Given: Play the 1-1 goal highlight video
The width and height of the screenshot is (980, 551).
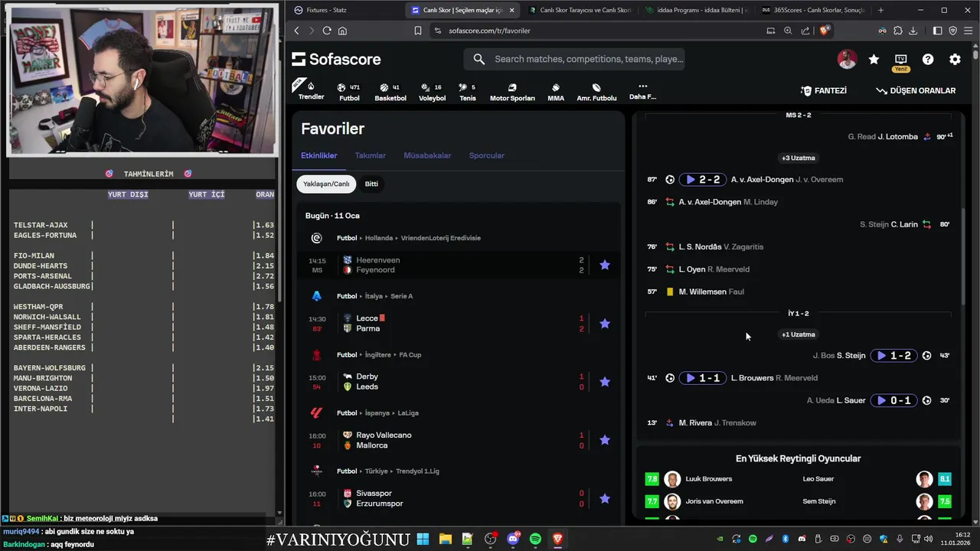Looking at the screenshot, I should tap(702, 378).
